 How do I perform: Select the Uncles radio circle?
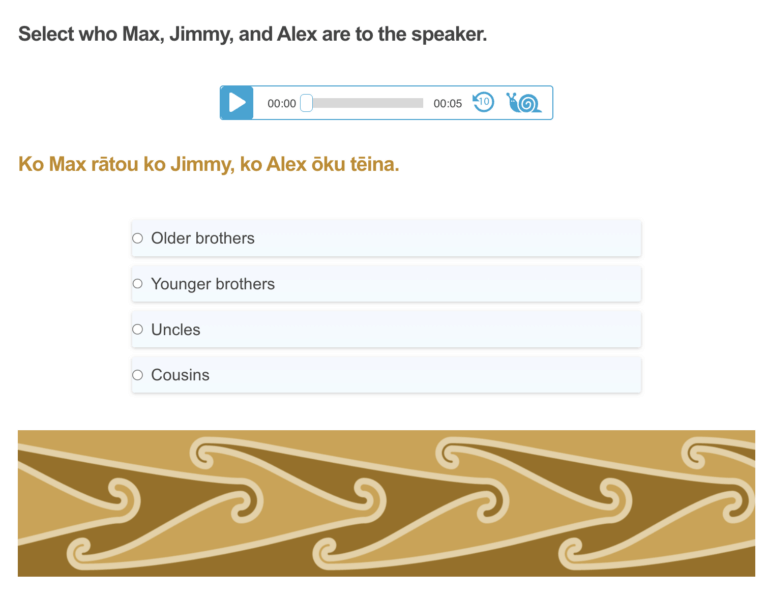(x=138, y=329)
